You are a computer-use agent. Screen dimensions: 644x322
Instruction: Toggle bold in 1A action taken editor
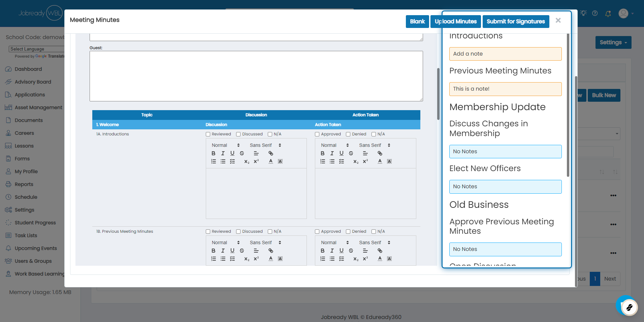click(x=322, y=153)
